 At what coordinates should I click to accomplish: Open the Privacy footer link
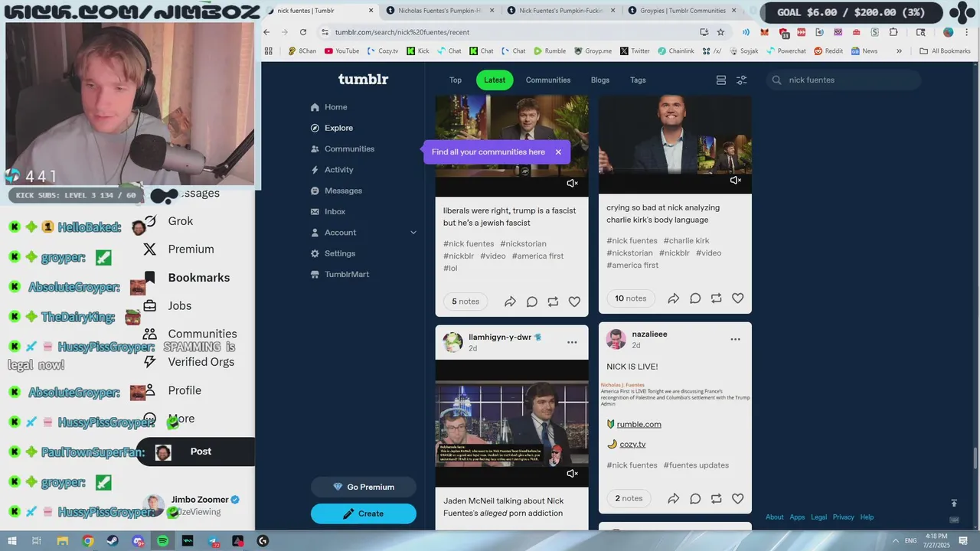(843, 517)
